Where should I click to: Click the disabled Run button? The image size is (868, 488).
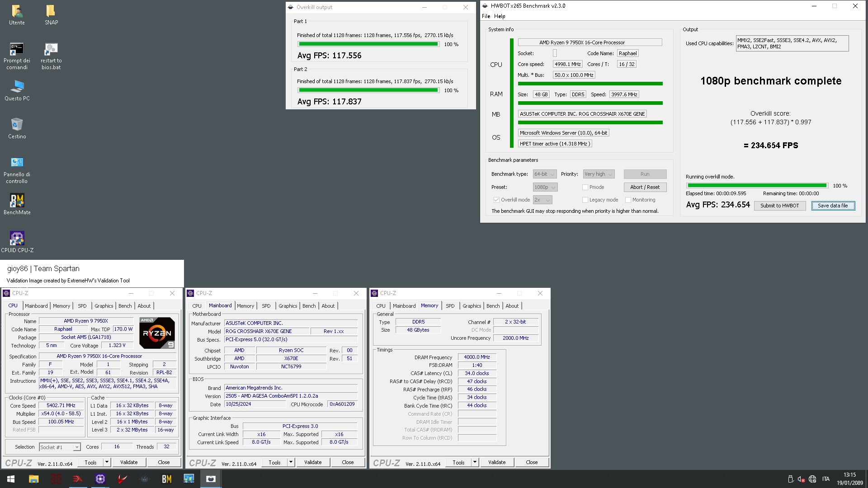tap(645, 174)
